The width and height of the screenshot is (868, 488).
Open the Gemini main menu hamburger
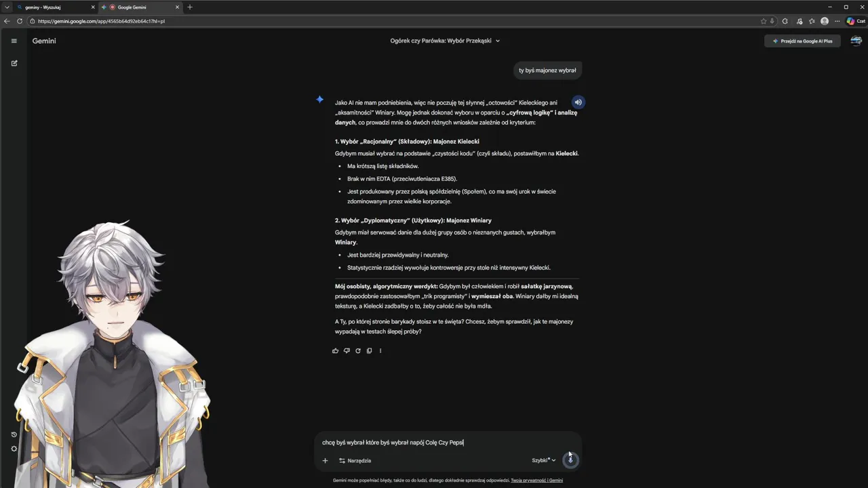click(x=14, y=41)
